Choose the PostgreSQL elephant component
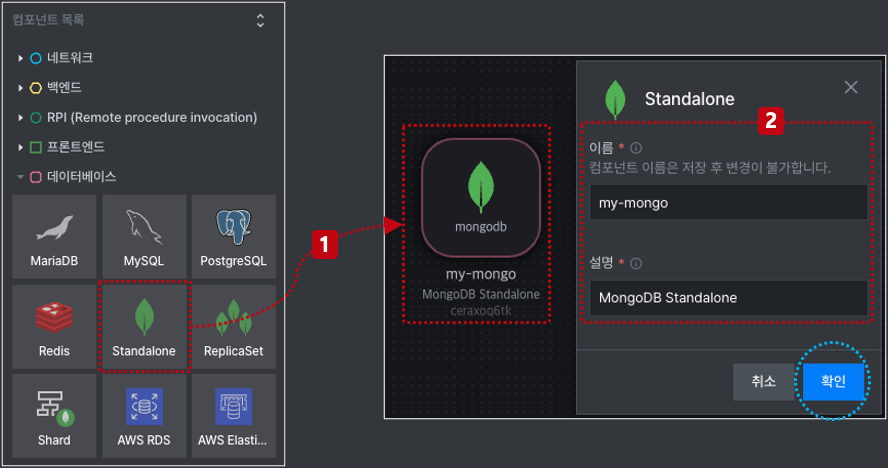Image resolution: width=888 pixels, height=468 pixels. [x=233, y=236]
